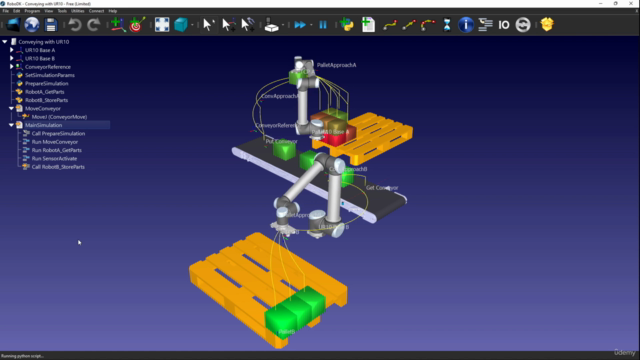Collapse the MainSimulation program
This screenshot has height=360, width=640.
(11, 125)
